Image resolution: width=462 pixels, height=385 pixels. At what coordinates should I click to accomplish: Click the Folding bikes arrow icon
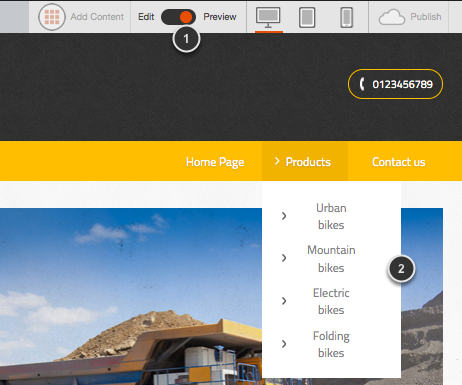[x=284, y=344]
